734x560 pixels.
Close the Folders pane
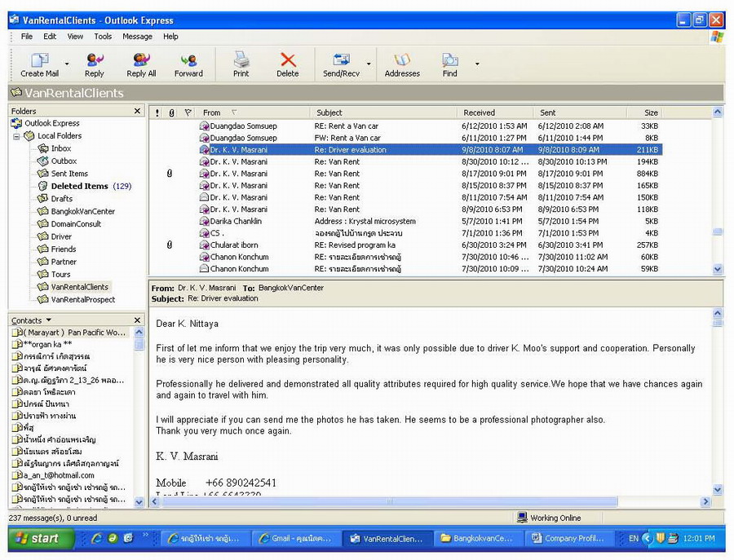pos(137,111)
